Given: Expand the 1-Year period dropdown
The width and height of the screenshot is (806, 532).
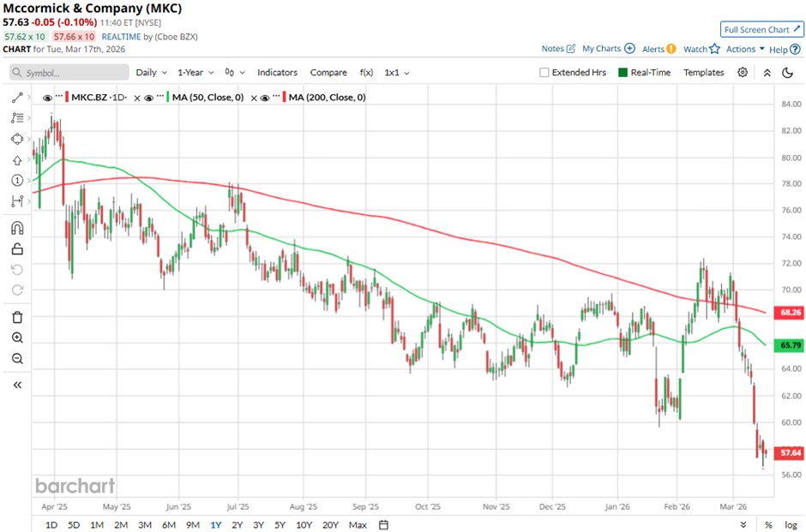Looking at the screenshot, I should click(x=195, y=73).
